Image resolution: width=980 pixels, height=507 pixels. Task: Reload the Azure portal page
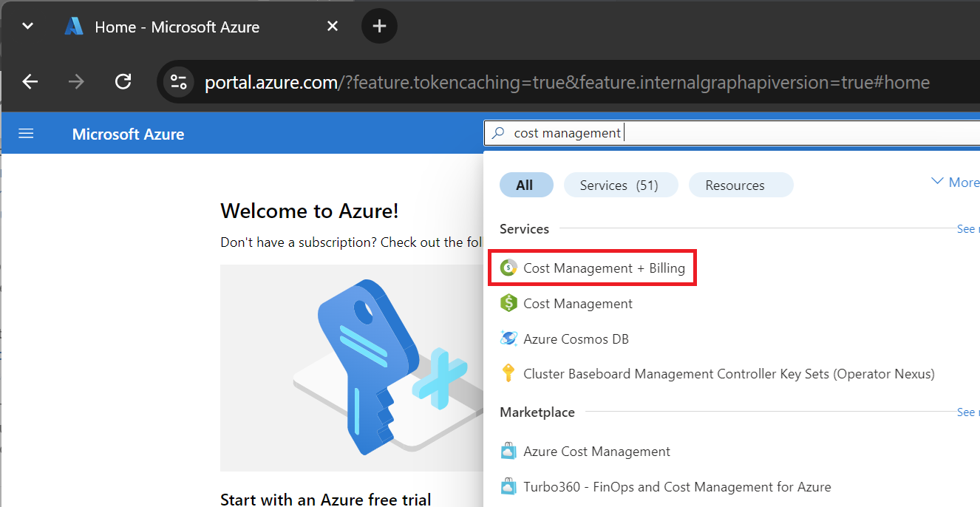(123, 82)
